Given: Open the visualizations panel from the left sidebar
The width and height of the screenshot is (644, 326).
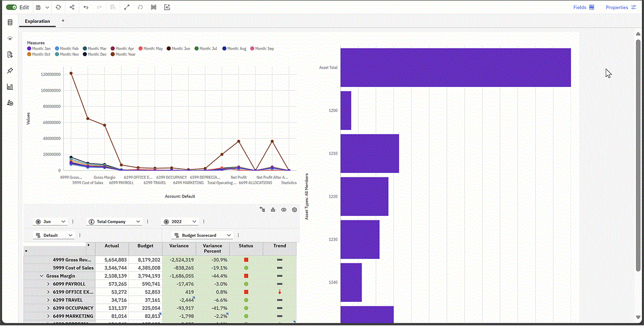Looking at the screenshot, I should [10, 86].
